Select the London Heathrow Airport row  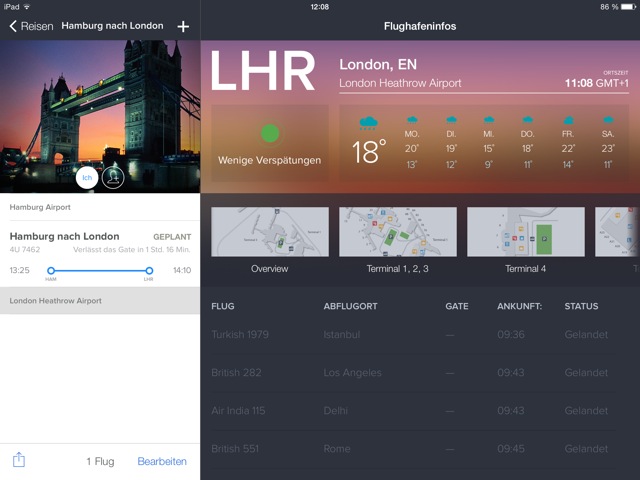(100, 301)
